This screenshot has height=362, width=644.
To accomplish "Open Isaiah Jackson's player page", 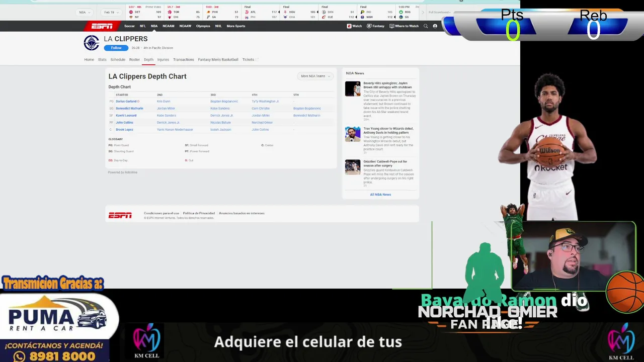I will [x=220, y=129].
